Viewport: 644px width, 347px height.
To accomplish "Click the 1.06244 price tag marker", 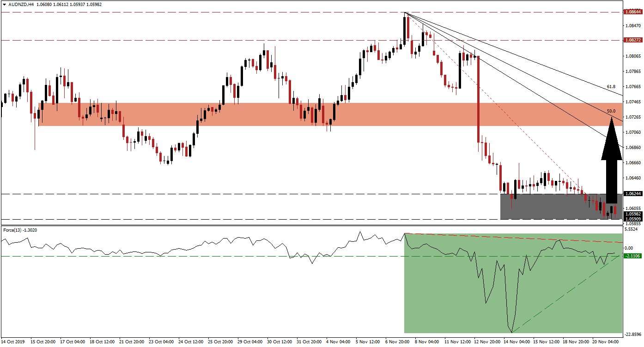I will pyautogui.click(x=632, y=193).
